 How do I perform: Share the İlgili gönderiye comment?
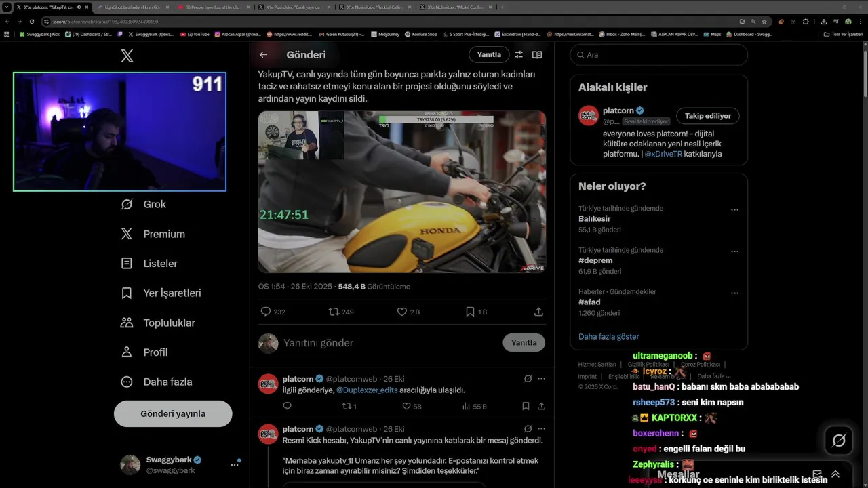pos(541,406)
